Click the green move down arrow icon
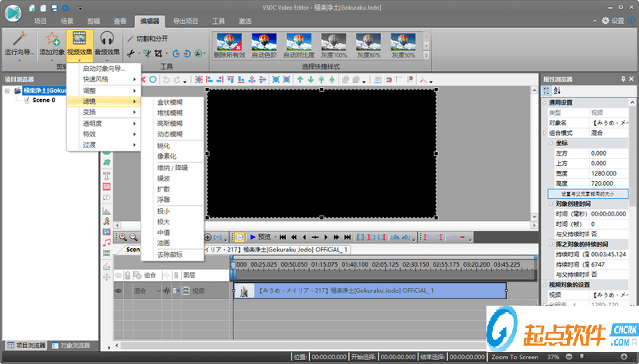 click(x=311, y=80)
